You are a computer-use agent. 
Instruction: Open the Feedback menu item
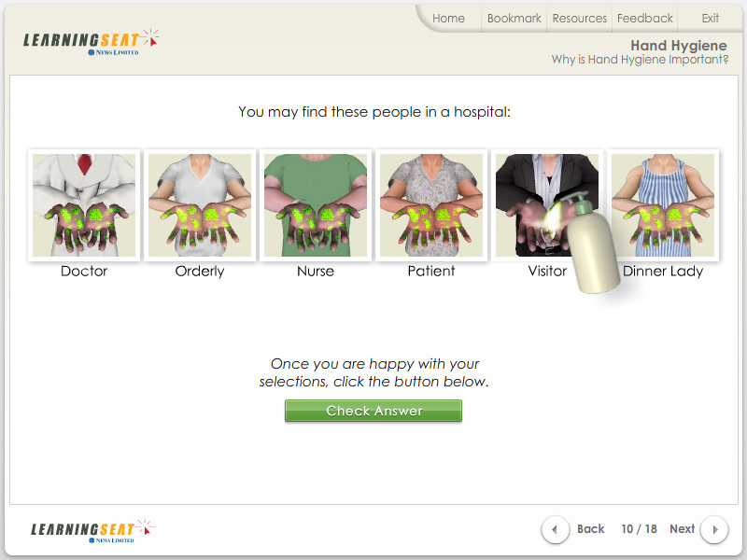pyautogui.click(x=644, y=19)
